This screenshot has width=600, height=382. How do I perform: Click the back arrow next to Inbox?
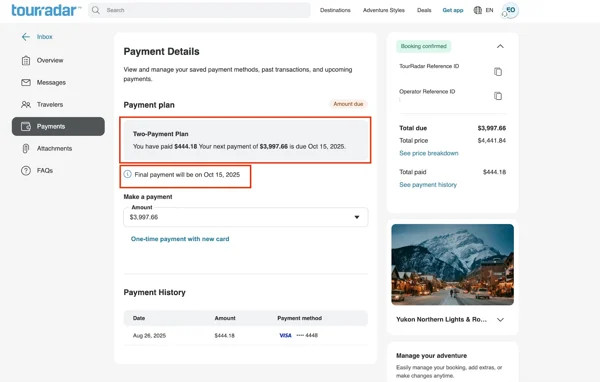(26, 37)
